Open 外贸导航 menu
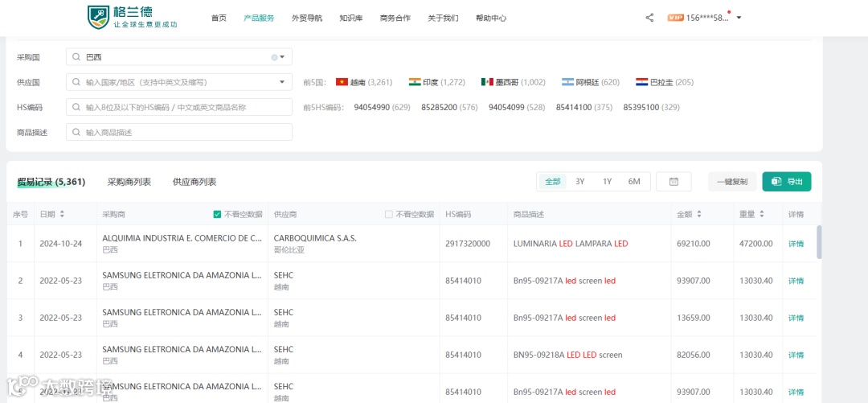The width and height of the screenshot is (868, 403). click(307, 18)
